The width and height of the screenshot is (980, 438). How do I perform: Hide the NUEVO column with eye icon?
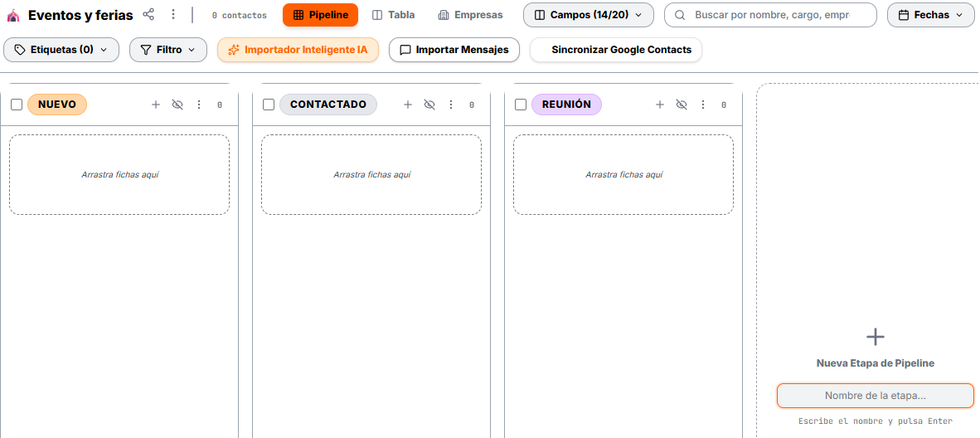(x=177, y=105)
